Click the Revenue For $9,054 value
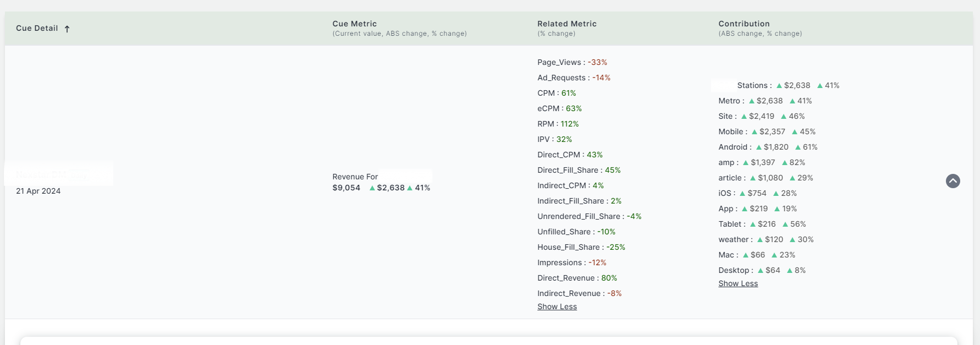The image size is (980, 345). (x=346, y=188)
